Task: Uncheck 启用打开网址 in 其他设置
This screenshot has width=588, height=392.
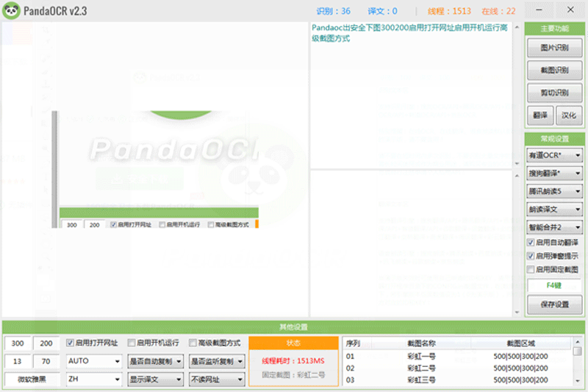Action: click(70, 343)
